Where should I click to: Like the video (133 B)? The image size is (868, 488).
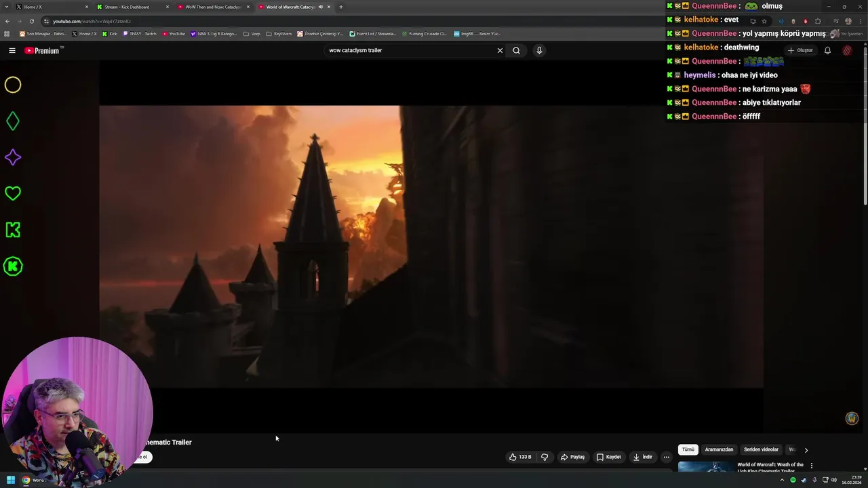520,457
